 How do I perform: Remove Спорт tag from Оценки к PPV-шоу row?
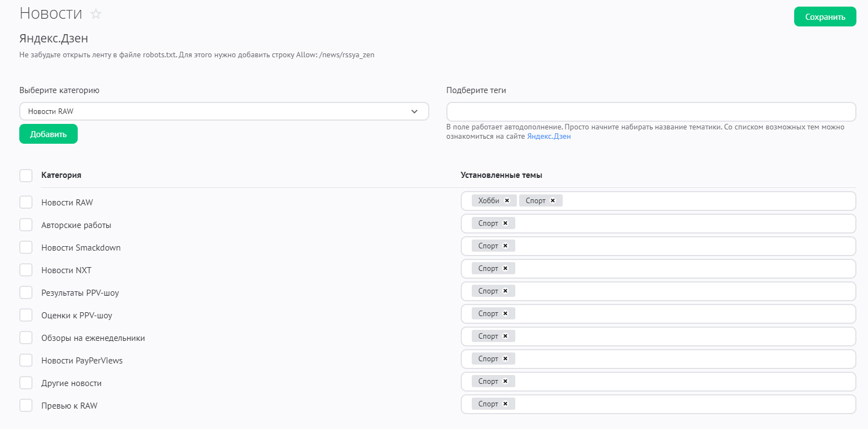(x=505, y=313)
